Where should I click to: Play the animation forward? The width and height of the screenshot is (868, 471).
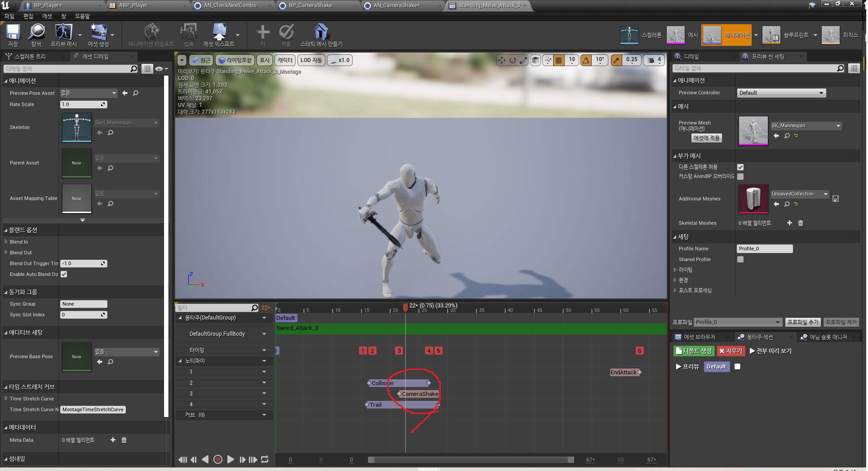[230, 459]
